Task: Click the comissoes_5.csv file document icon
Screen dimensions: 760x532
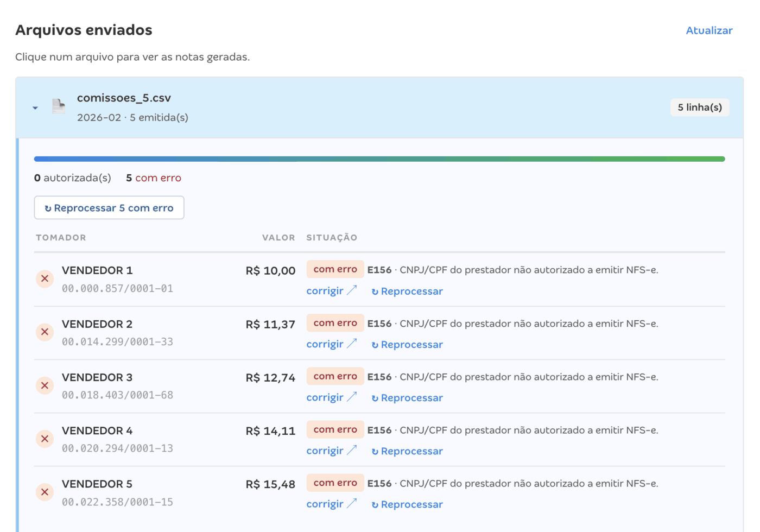Action: tap(58, 106)
